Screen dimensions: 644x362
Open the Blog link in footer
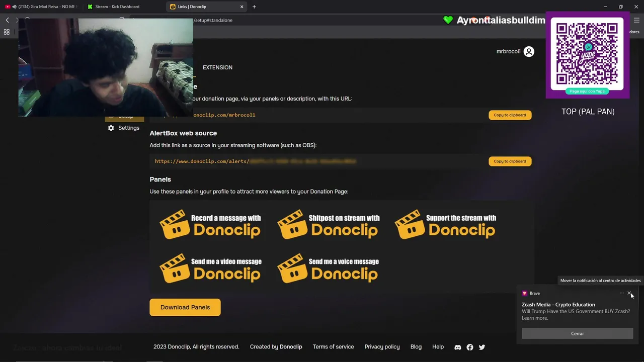pos(416,347)
